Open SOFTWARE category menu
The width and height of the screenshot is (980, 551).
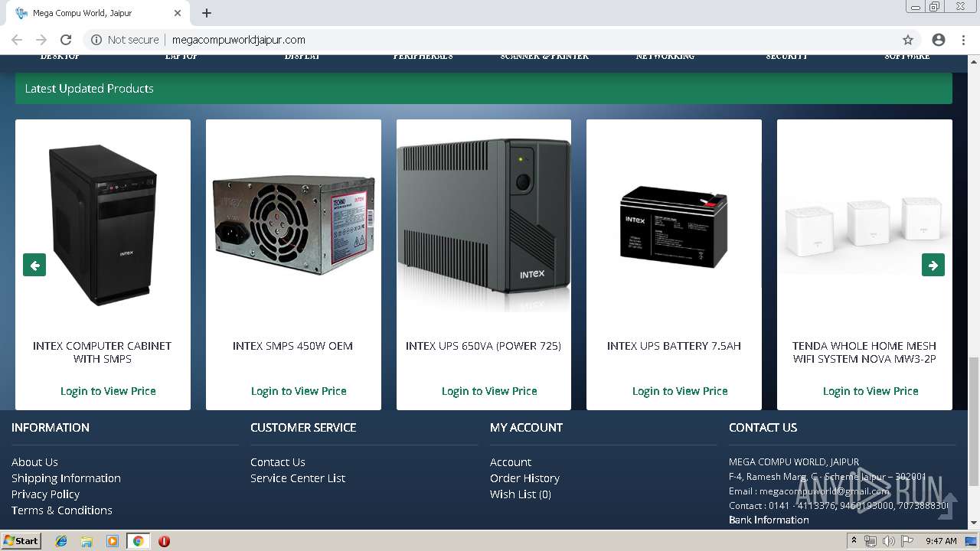tap(907, 57)
